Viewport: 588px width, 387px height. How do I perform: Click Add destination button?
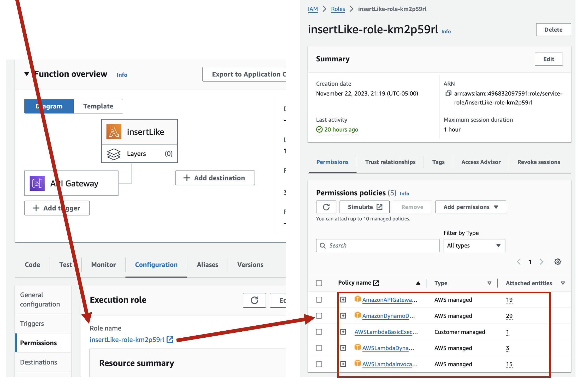pos(215,178)
